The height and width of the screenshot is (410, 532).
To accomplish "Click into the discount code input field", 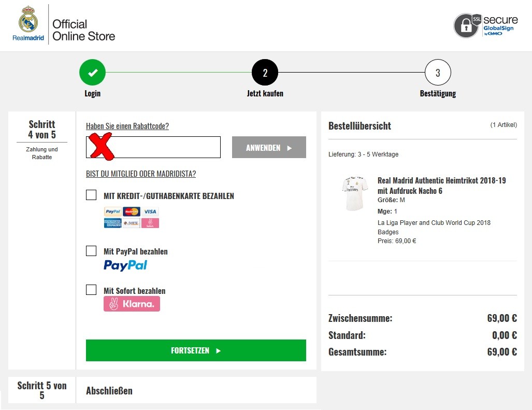I will (153, 147).
